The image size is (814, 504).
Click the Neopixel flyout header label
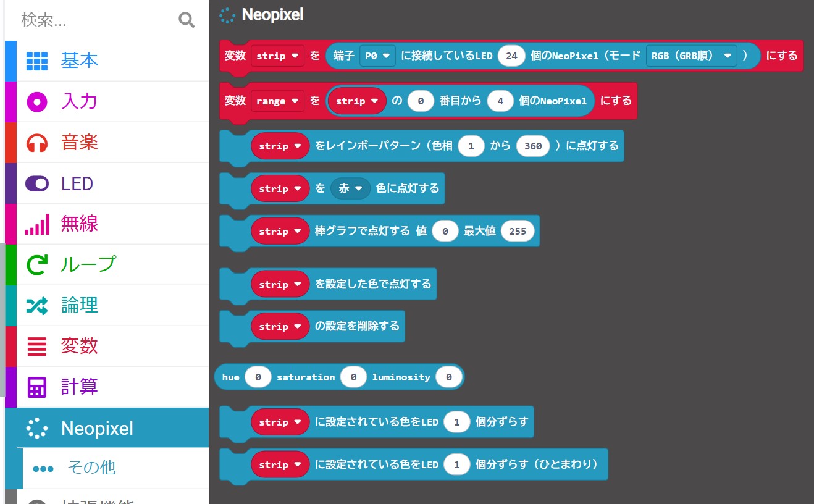pos(272,15)
